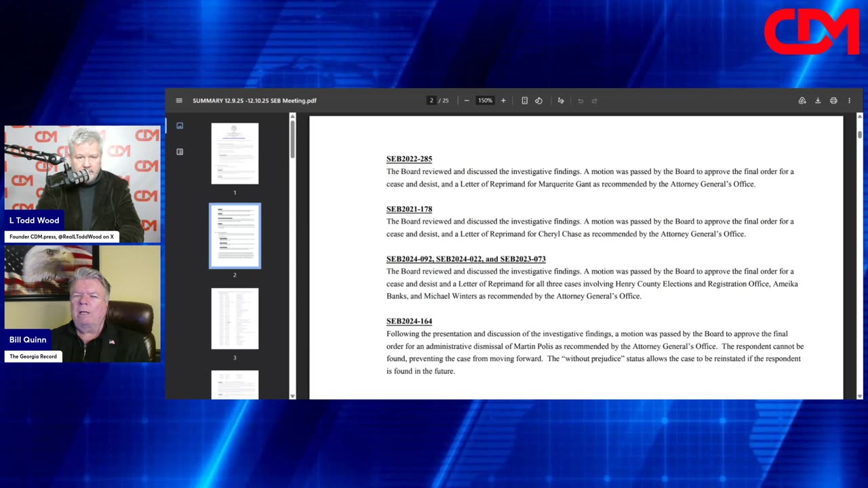Screen dimensions: 868x488
Task: Click the SEB2024-164 case heading
Action: click(409, 321)
